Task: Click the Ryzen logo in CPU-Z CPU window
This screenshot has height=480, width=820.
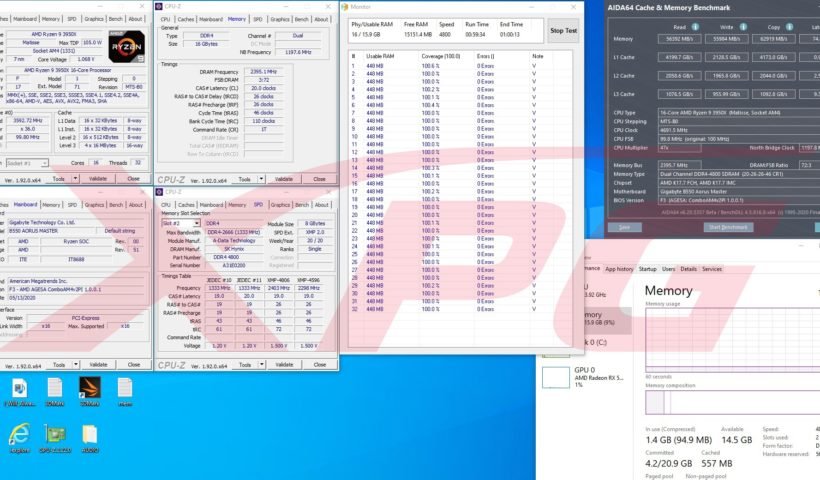Action: (x=127, y=47)
